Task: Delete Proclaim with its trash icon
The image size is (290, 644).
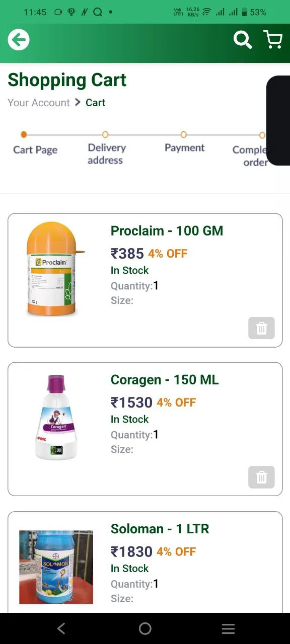Action: 261,328
